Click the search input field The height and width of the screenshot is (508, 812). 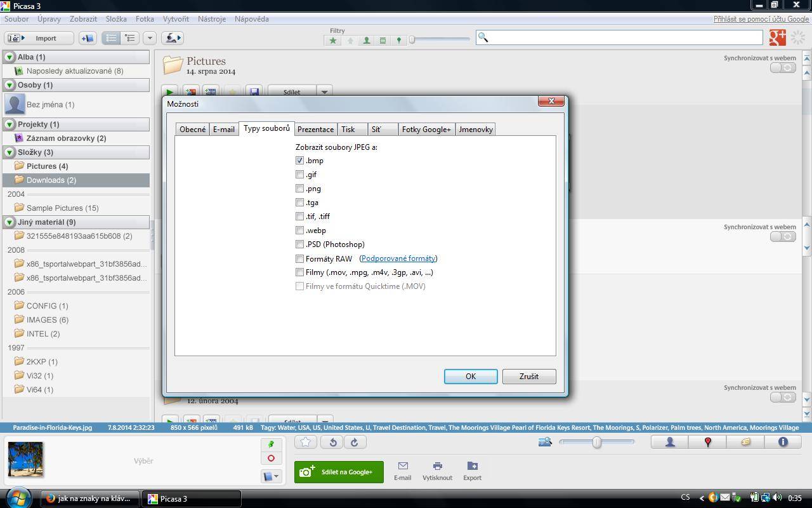click(x=619, y=37)
